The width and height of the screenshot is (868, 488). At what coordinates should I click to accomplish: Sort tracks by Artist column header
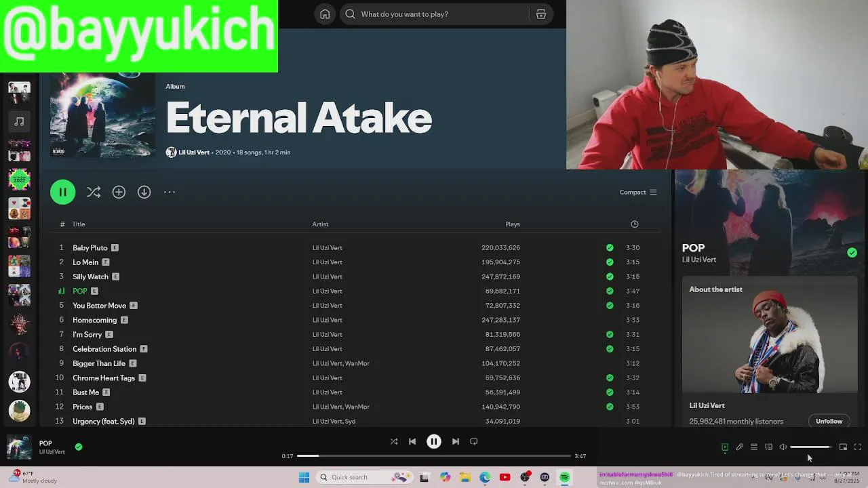pos(320,224)
